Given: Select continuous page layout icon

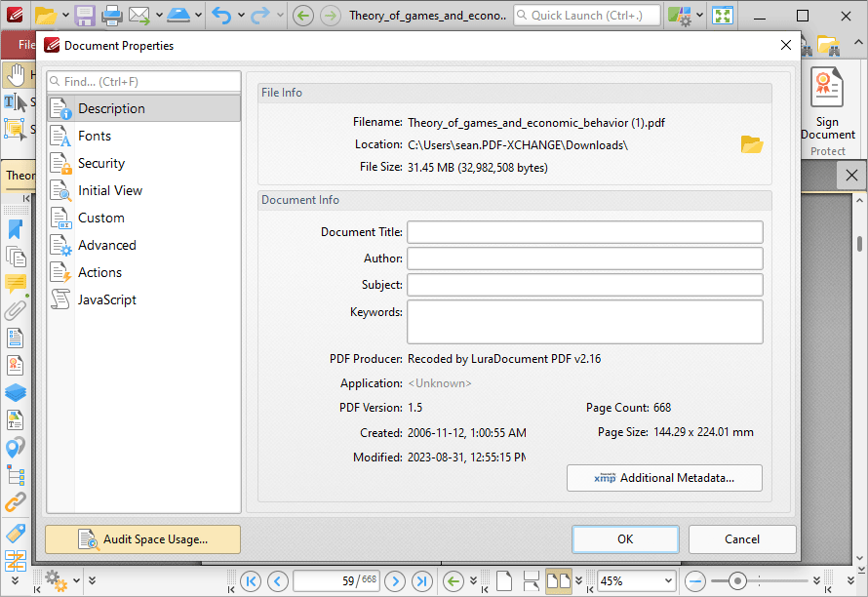Looking at the screenshot, I should (x=532, y=581).
